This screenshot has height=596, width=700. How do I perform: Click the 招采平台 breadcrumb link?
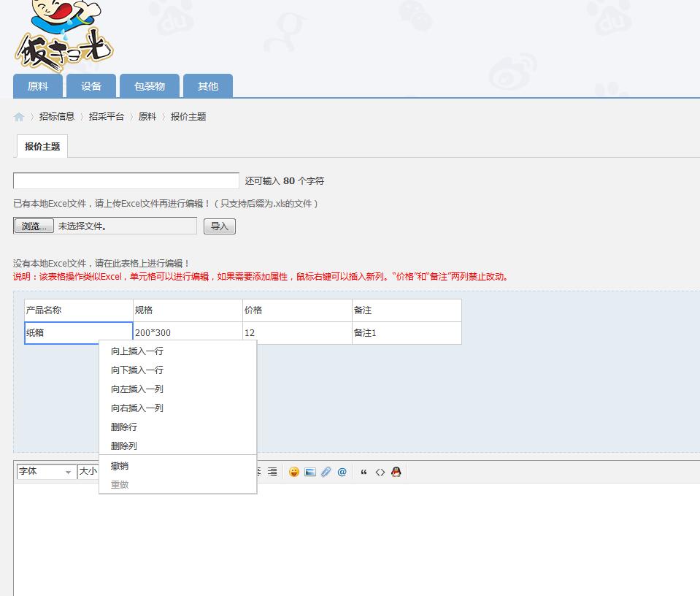pos(107,117)
